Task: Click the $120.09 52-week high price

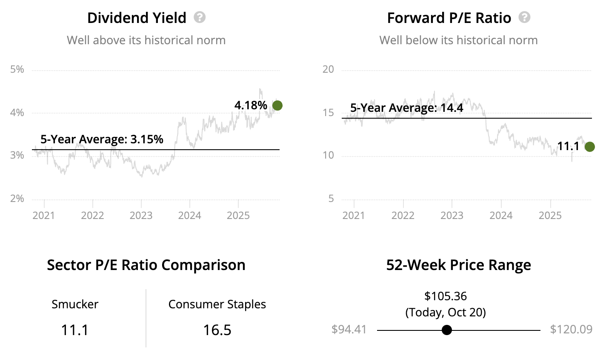Action: [571, 330]
